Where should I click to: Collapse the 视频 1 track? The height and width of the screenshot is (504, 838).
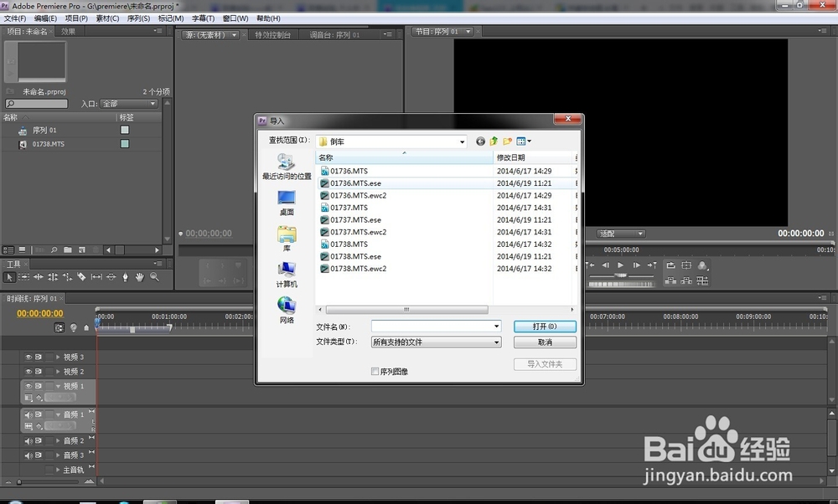point(59,385)
